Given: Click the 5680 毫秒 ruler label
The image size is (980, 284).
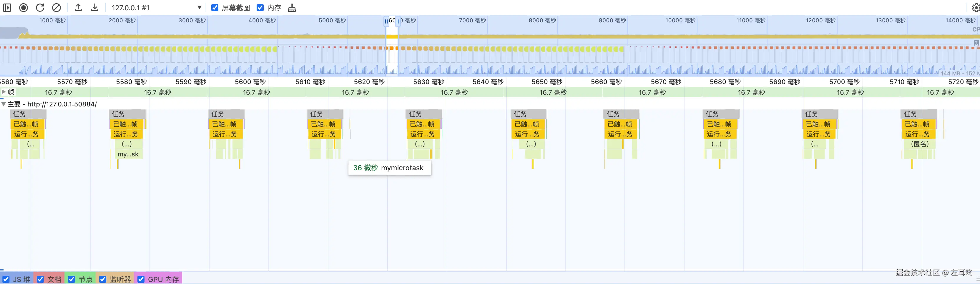Looking at the screenshot, I should (x=725, y=82).
